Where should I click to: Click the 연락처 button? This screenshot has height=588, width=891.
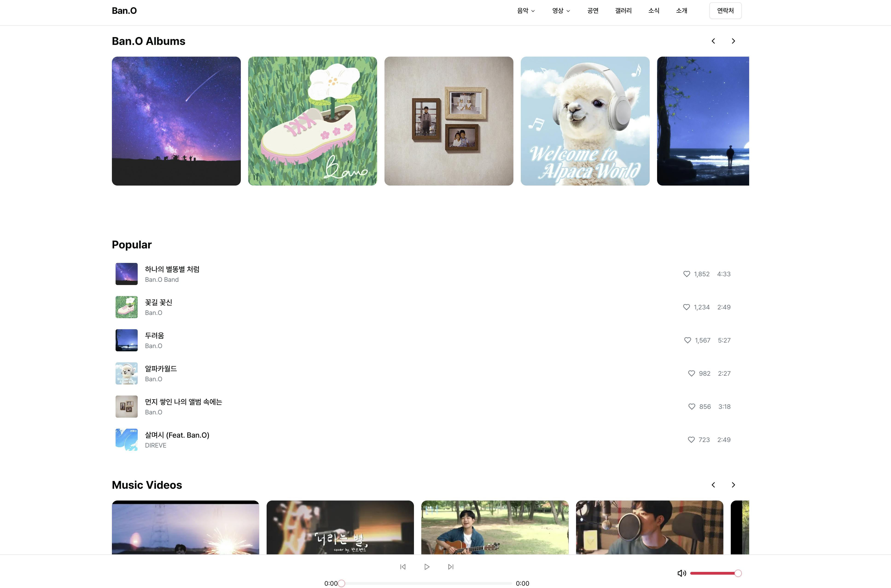(x=725, y=11)
